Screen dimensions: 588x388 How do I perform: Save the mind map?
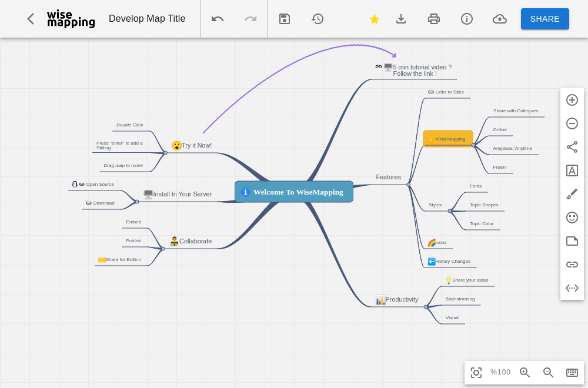(x=285, y=19)
